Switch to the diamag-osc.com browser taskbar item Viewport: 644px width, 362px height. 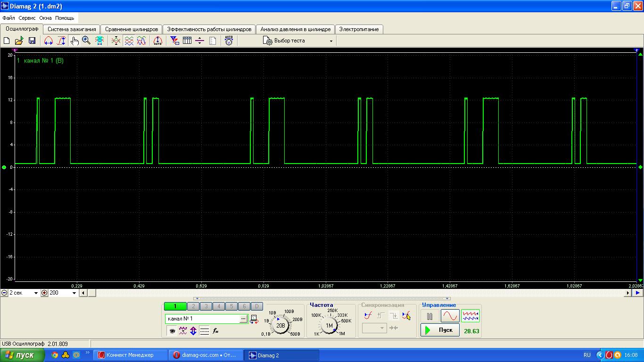coord(206,355)
